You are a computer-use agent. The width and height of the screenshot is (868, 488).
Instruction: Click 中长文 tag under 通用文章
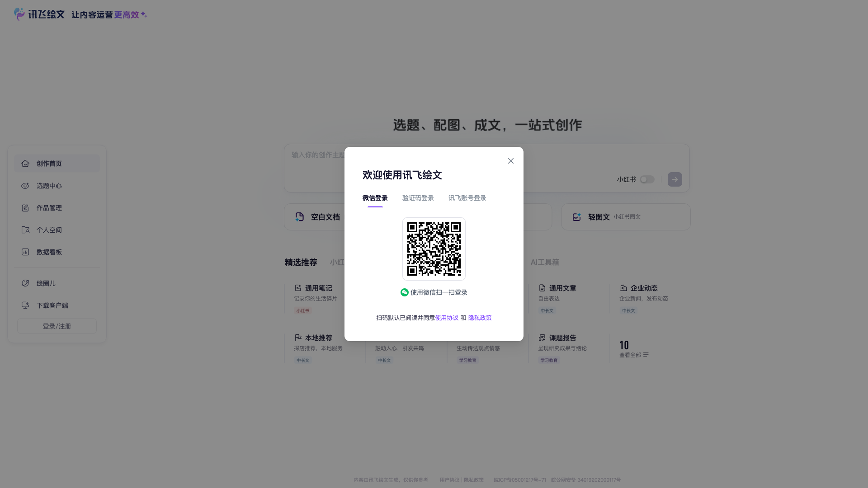[x=547, y=310]
